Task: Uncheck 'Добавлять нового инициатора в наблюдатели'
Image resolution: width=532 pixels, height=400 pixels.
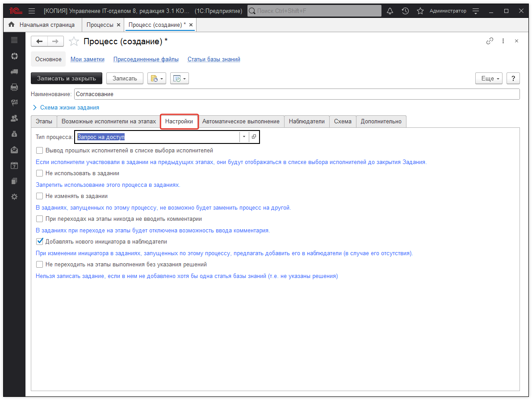Action: point(40,242)
